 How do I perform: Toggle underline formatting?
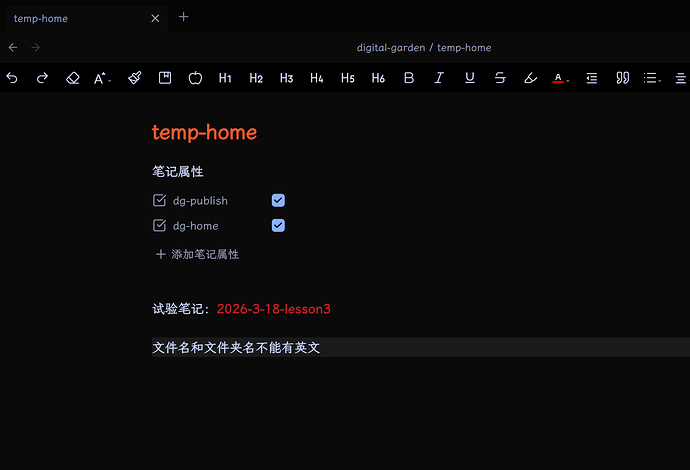[x=470, y=78]
